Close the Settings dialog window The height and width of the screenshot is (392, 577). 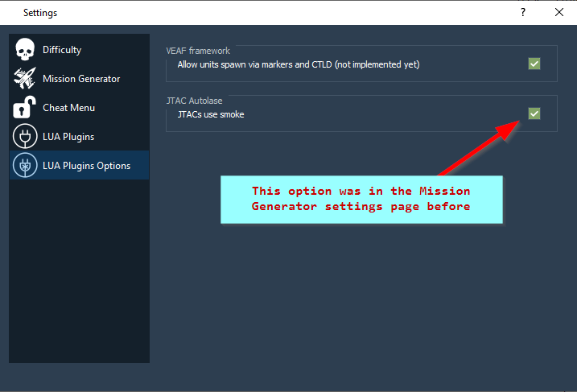tap(558, 12)
